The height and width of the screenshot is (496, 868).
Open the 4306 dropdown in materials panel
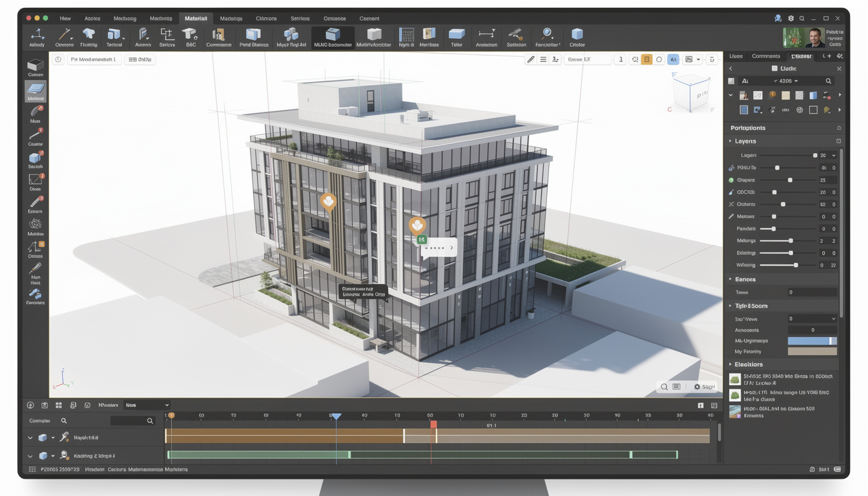[x=788, y=81]
